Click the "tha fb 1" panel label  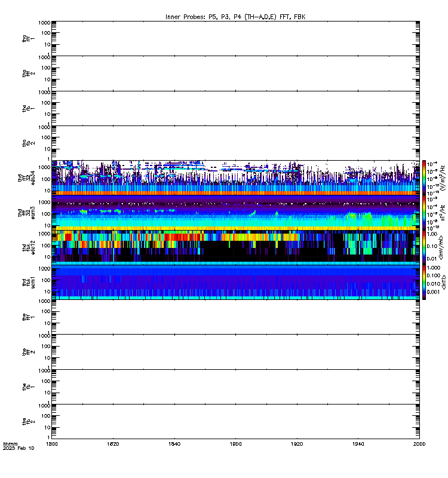click(28, 108)
